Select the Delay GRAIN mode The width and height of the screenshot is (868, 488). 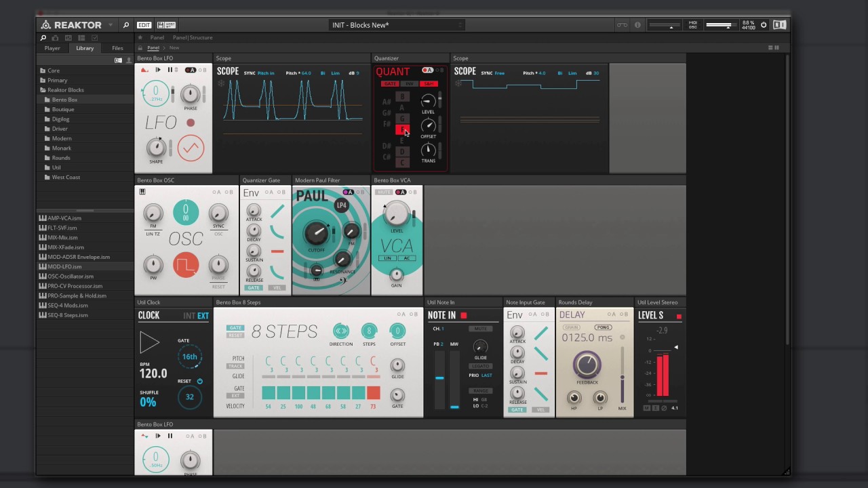(x=571, y=327)
